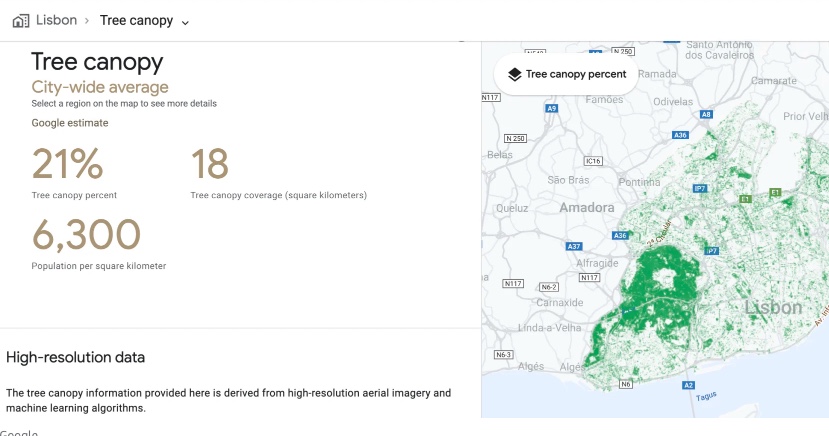Image resolution: width=829 pixels, height=436 pixels.
Task: Click the City-wide average heading
Action: click(100, 87)
